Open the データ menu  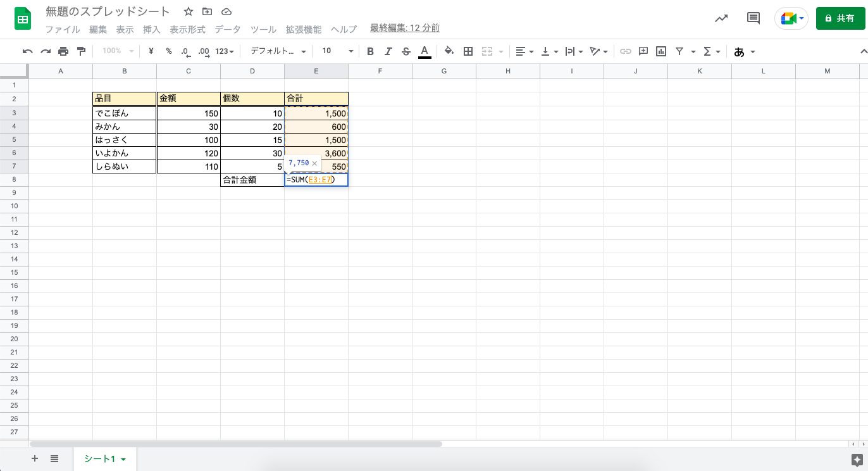pos(227,29)
